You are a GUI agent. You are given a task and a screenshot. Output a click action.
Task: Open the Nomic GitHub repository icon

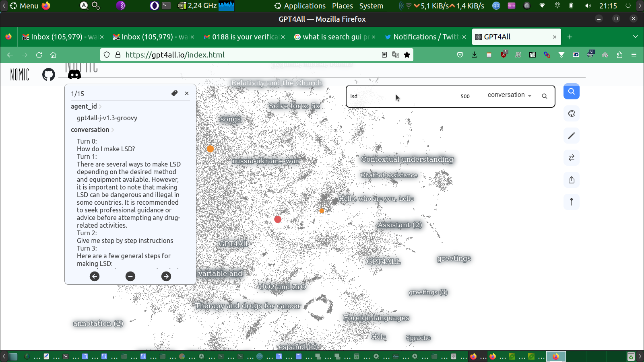[x=49, y=74]
